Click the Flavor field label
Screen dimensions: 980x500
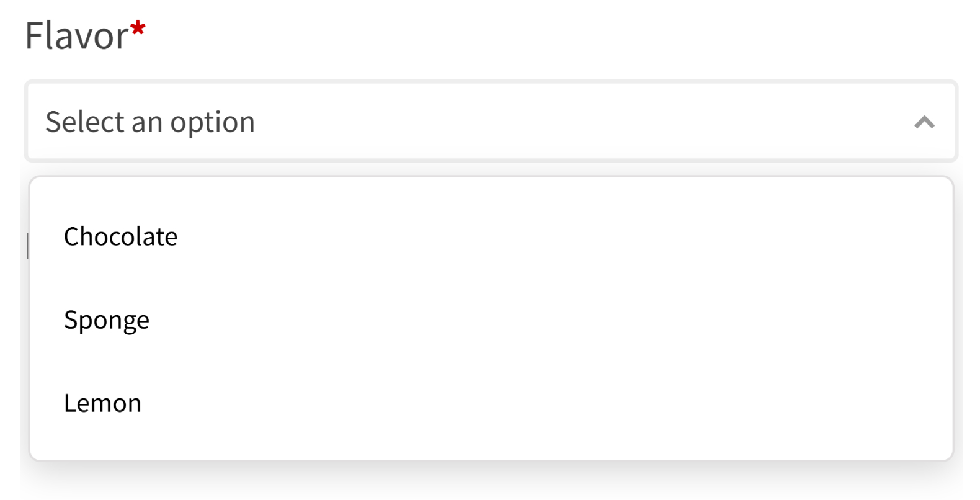[x=77, y=36]
